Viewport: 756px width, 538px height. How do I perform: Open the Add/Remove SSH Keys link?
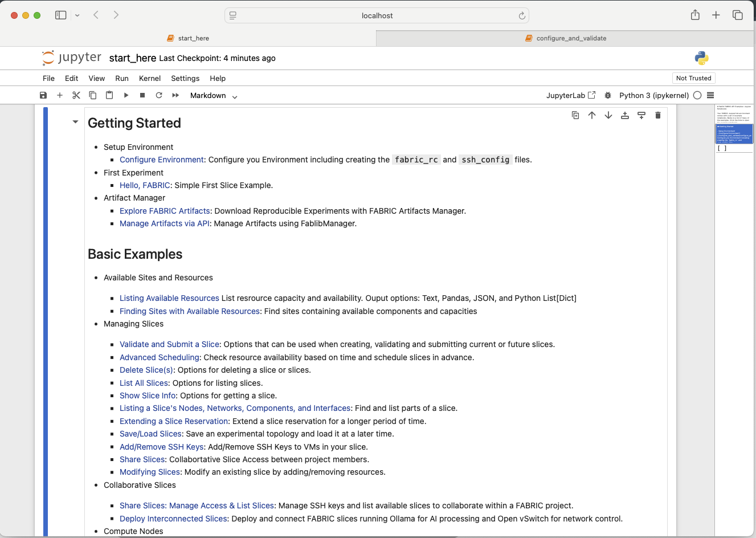(x=162, y=447)
